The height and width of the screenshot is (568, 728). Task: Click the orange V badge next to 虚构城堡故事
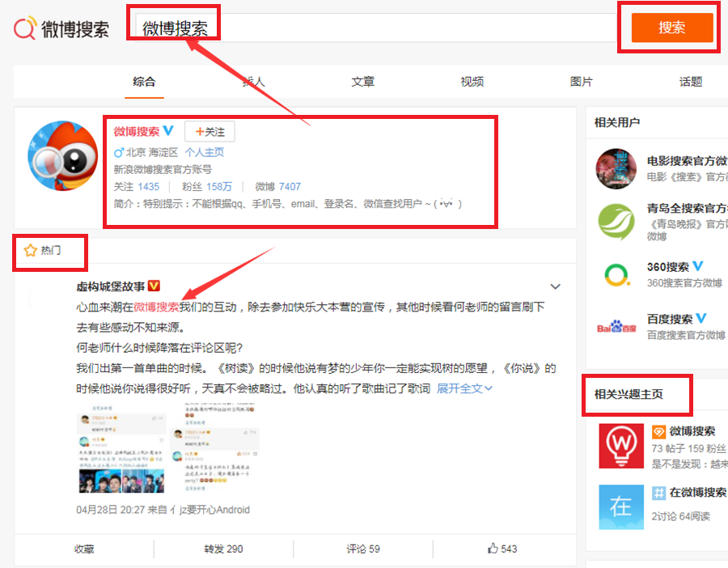click(154, 286)
